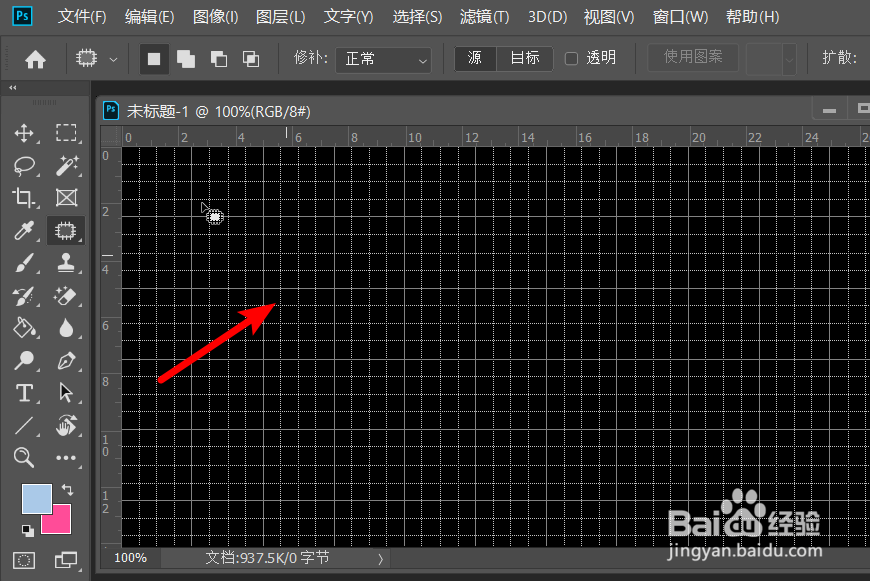This screenshot has width=870, height=581.
Task: Select the Path Selection tool
Action: 66,393
